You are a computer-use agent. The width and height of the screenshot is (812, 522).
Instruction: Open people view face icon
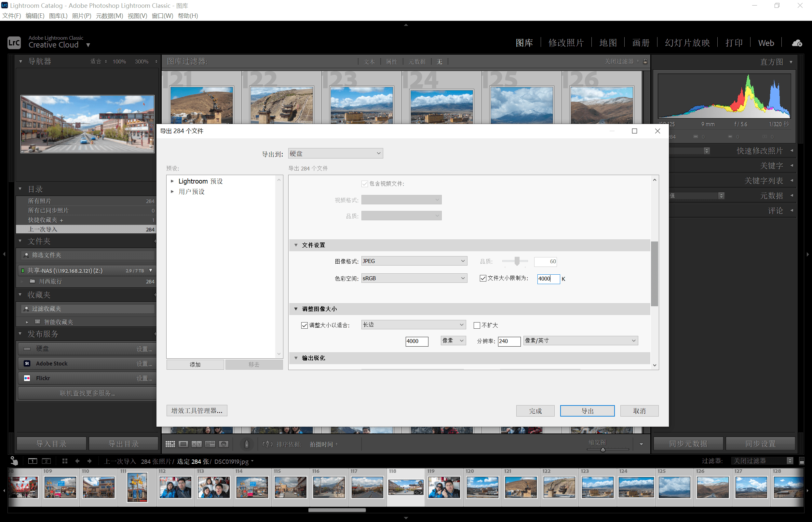[223, 444]
